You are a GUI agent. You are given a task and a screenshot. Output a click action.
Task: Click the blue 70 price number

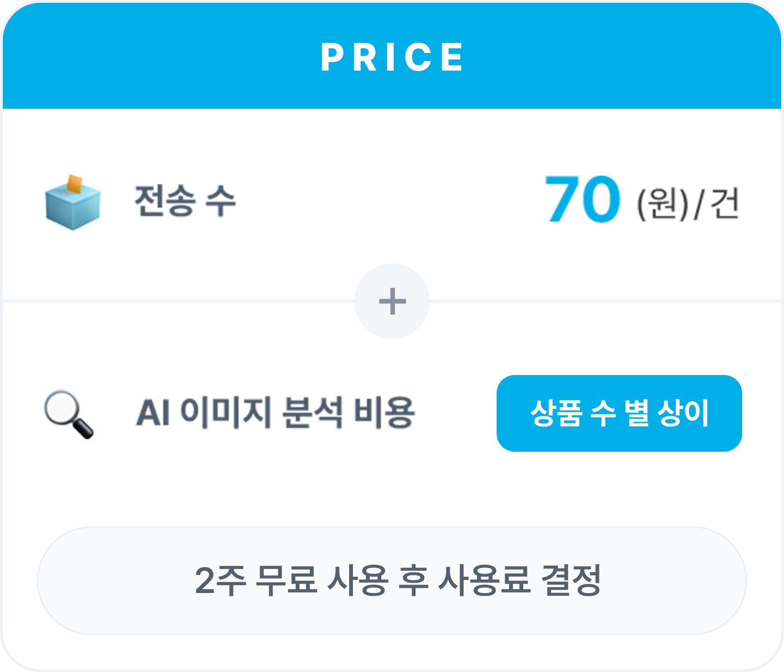583,199
